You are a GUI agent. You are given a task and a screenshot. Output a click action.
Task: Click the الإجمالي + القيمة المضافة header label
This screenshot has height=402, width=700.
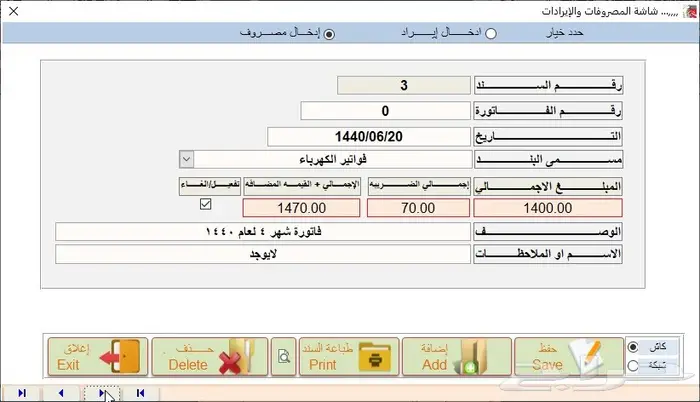coord(302,186)
